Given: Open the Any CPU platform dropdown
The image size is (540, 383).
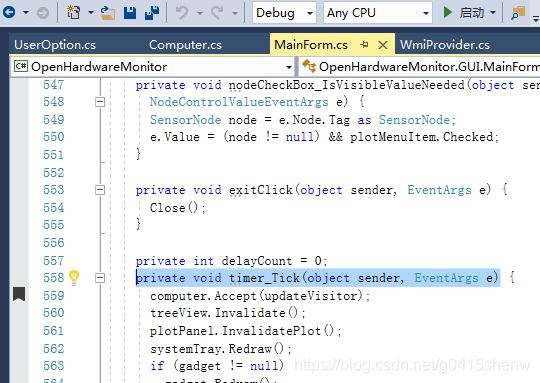Looking at the screenshot, I should 377,13.
